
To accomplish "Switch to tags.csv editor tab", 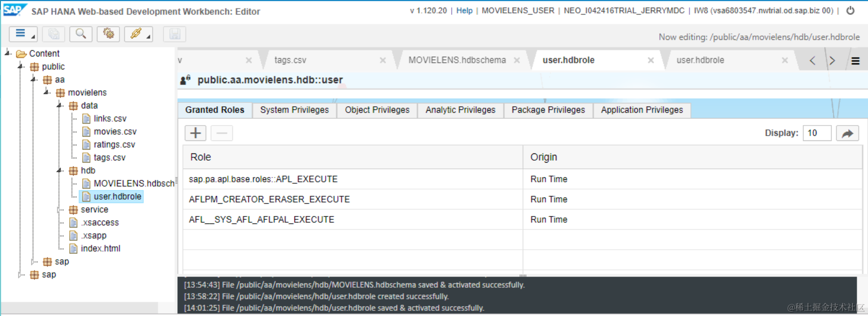I will (290, 60).
